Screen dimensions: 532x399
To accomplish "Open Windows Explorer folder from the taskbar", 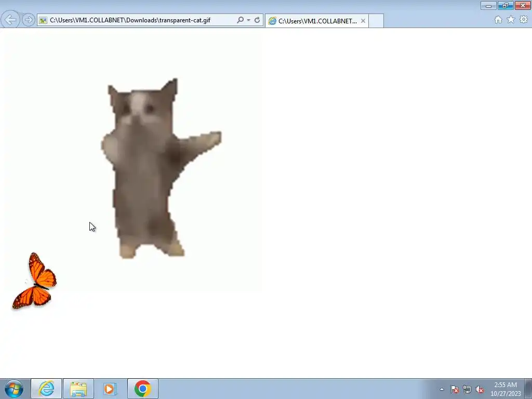I will [x=78, y=389].
